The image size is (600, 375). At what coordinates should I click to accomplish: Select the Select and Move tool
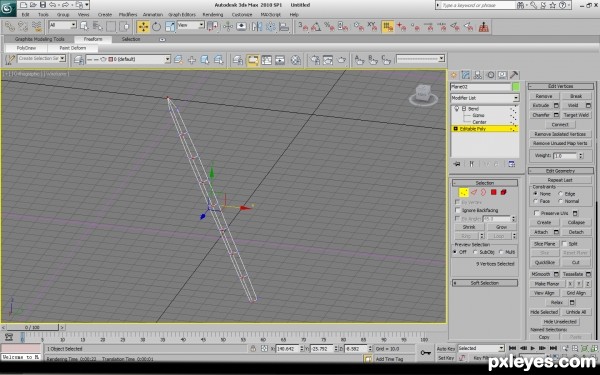tap(143, 27)
